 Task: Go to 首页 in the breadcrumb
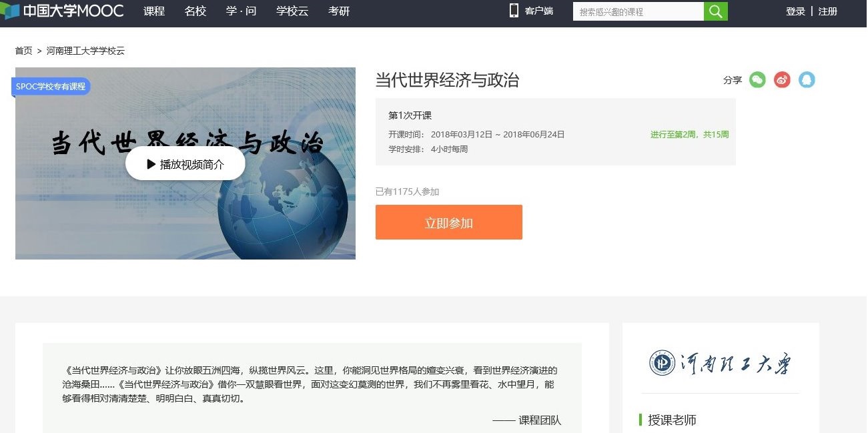23,51
